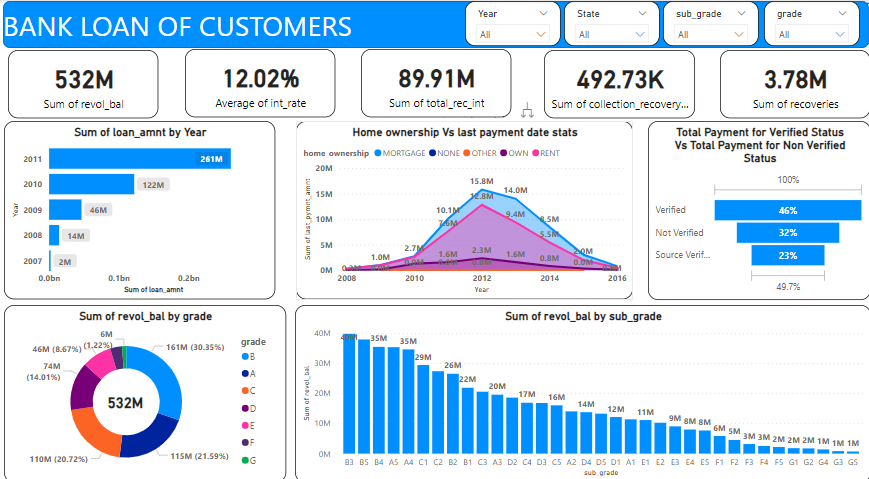Screen dimensions: 869x479
Task: Click the Not Verified 32% funnel bar
Action: tap(787, 232)
